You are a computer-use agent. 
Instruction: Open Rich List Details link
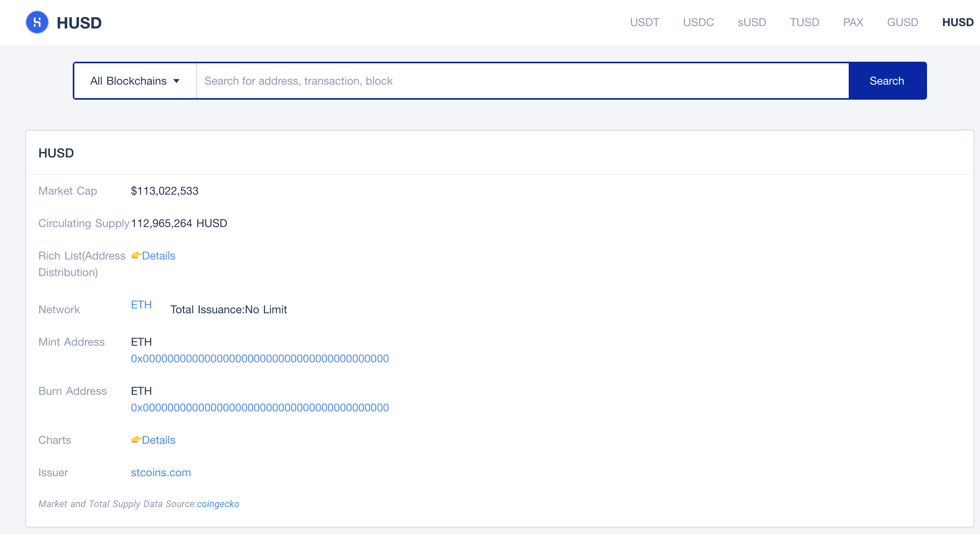pos(159,256)
